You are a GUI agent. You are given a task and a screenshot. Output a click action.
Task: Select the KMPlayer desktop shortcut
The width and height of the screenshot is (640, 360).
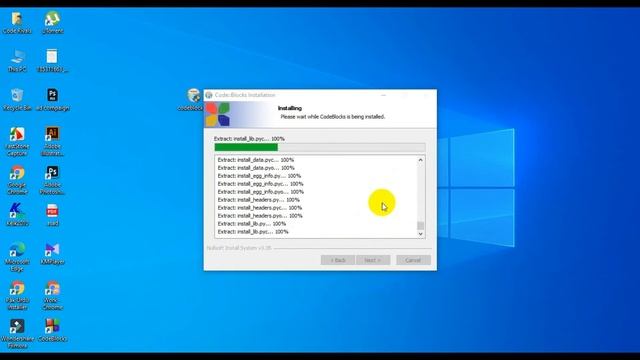coord(52,253)
